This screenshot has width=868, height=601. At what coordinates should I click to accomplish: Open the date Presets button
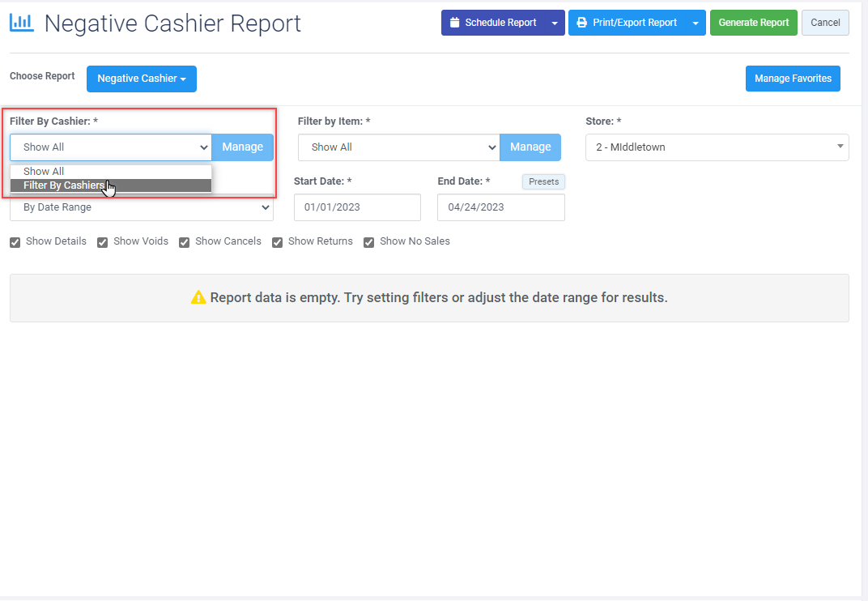click(x=543, y=181)
